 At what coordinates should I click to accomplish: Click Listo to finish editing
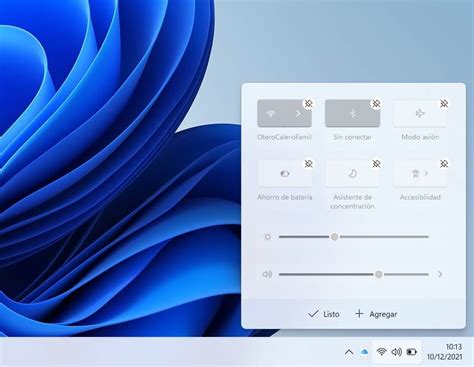point(324,314)
